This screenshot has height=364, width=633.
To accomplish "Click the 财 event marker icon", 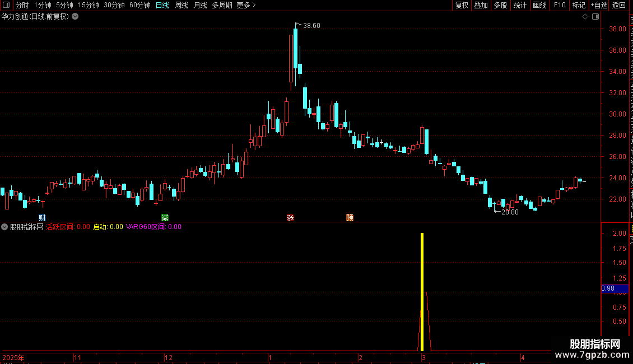I will tap(42, 217).
